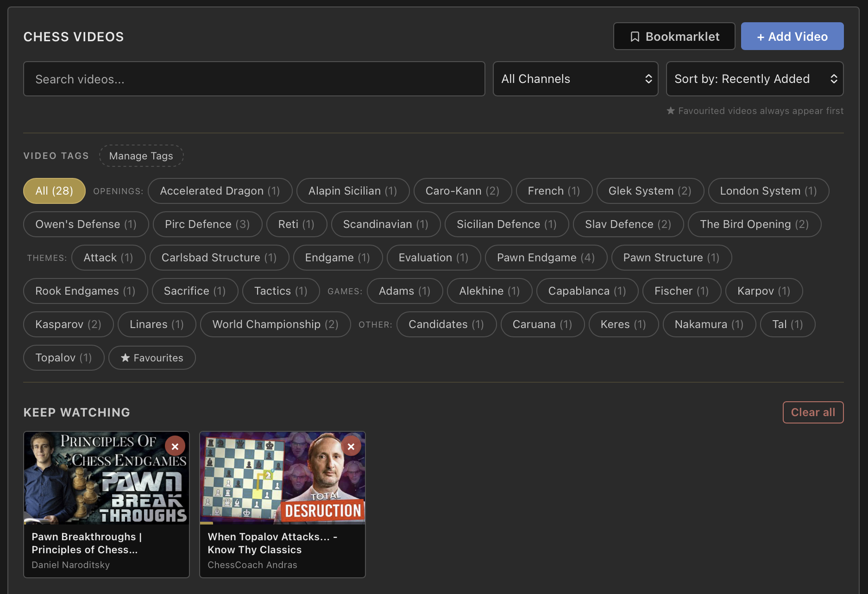This screenshot has width=868, height=594.
Task: Click the bookmark icon in Bookmarklet button
Action: pyautogui.click(x=635, y=36)
